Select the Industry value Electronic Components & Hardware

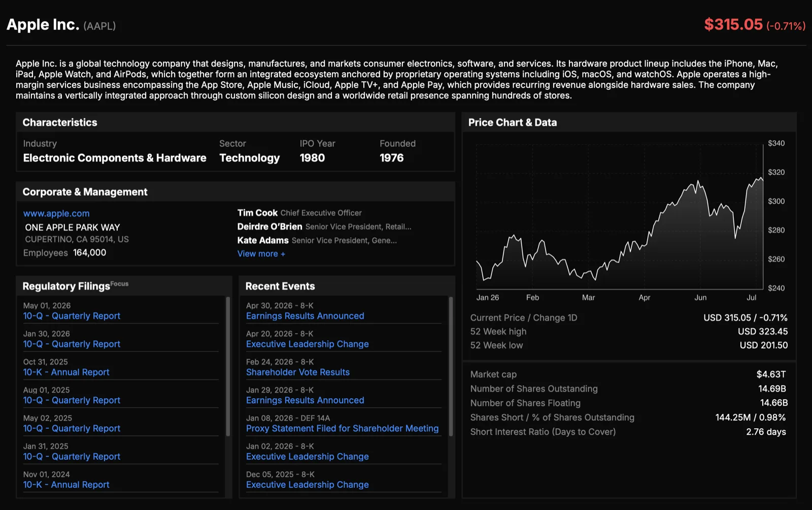(x=115, y=158)
